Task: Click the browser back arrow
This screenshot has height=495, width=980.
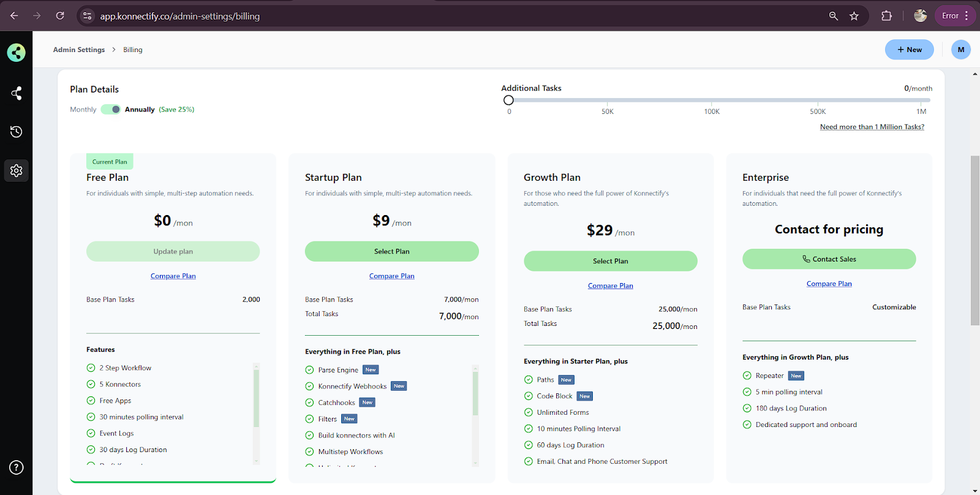Action: (14, 16)
